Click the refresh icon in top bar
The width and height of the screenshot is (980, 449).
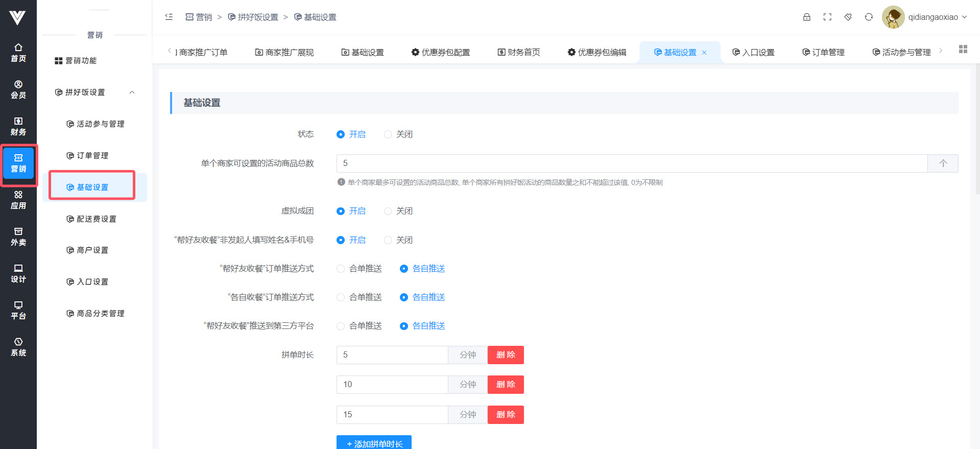click(x=869, y=17)
